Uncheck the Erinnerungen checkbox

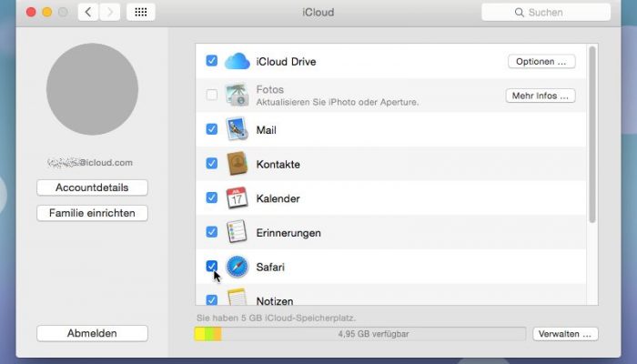click(212, 231)
